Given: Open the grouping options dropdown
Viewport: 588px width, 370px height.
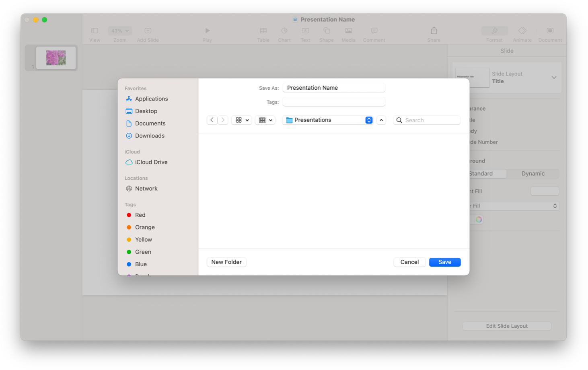Looking at the screenshot, I should tap(265, 120).
